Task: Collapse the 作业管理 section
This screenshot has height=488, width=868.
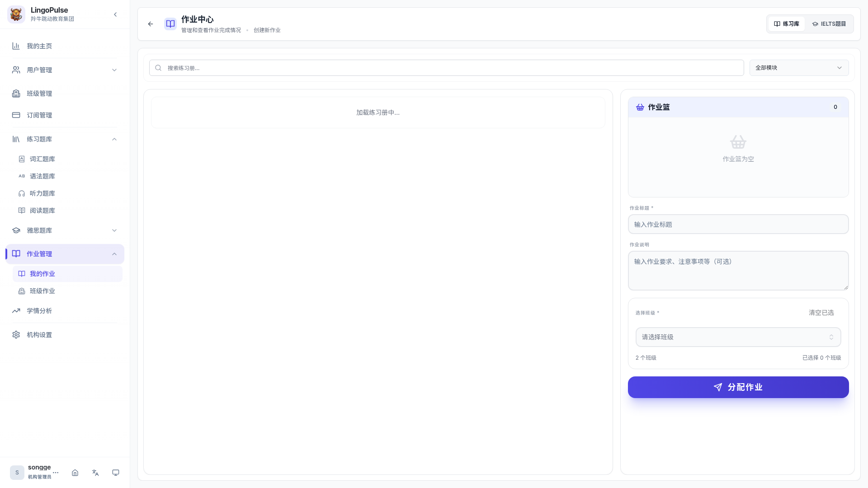Action: (x=114, y=253)
